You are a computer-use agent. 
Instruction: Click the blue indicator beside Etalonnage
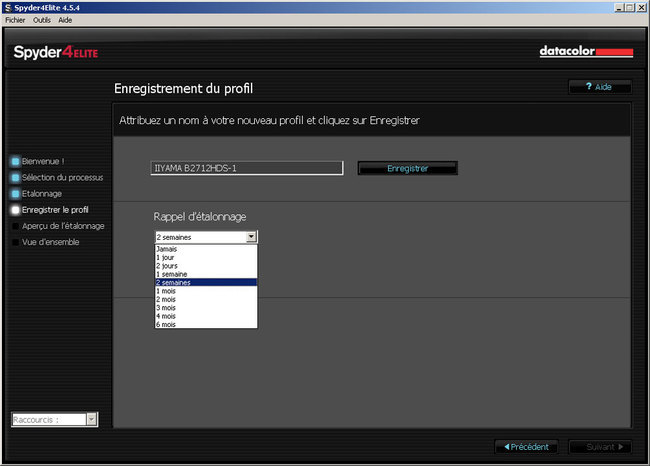15,194
